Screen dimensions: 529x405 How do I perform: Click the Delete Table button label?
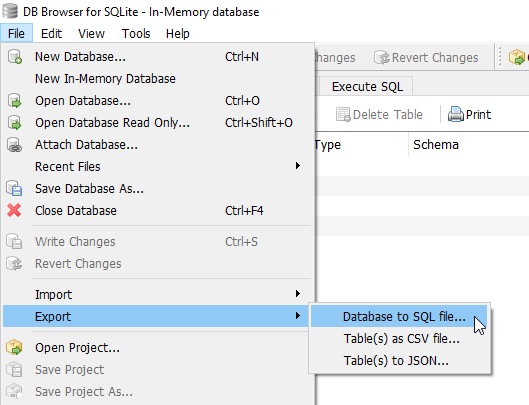[388, 115]
